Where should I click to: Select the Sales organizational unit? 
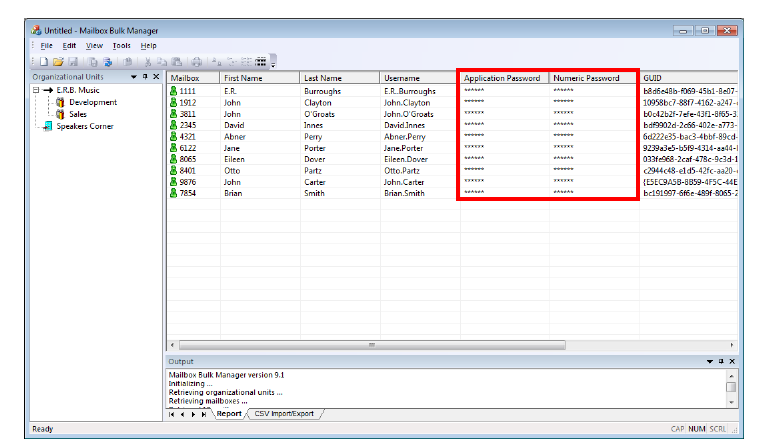77,114
